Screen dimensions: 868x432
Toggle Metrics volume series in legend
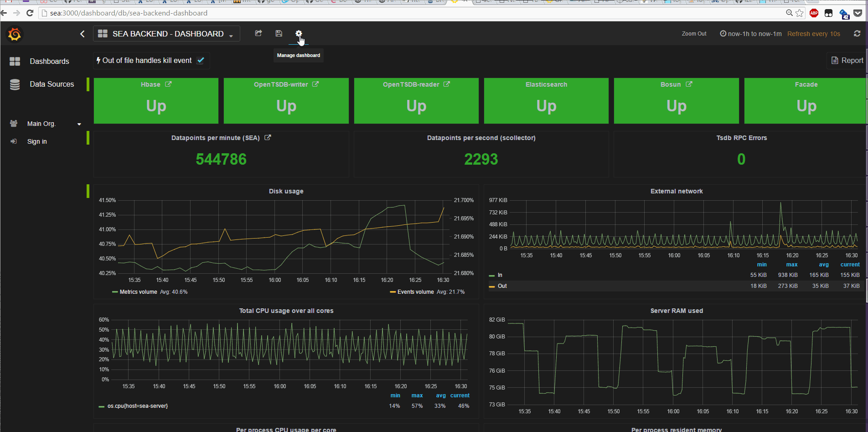(x=138, y=292)
